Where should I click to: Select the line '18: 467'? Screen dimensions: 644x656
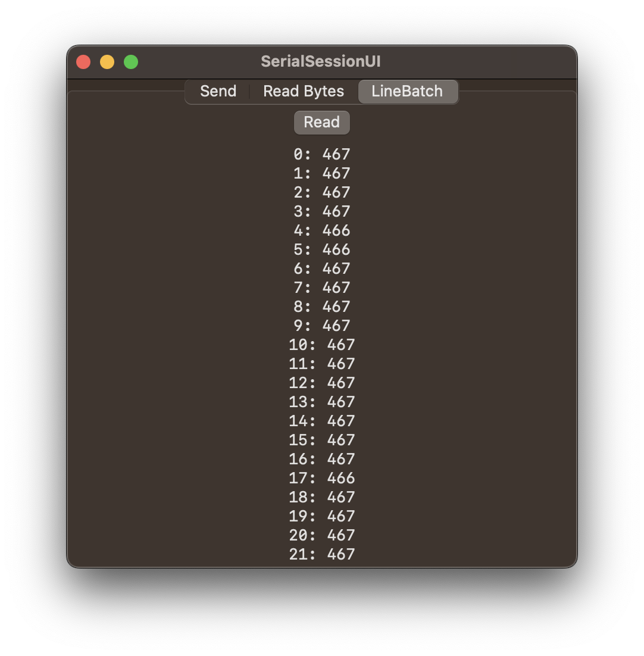pos(321,497)
